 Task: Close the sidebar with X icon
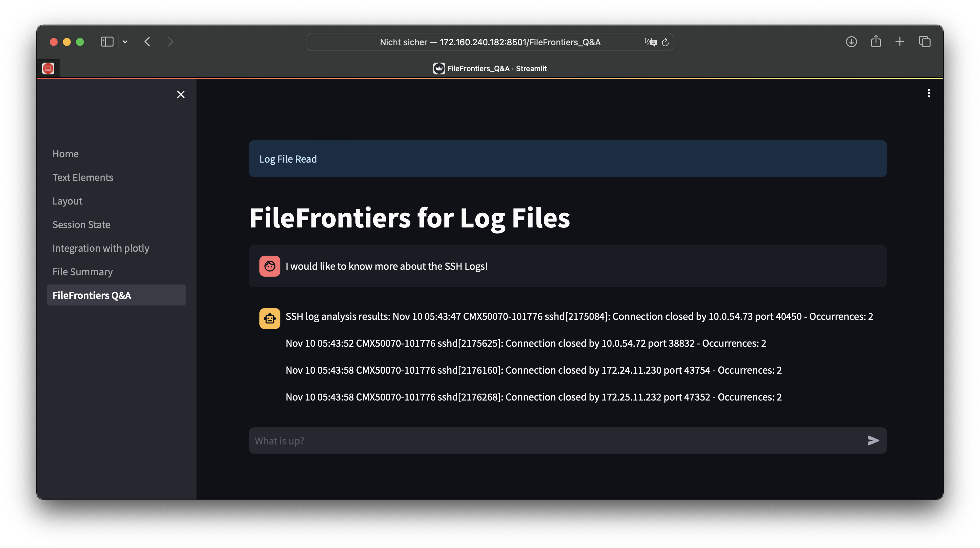pos(181,94)
